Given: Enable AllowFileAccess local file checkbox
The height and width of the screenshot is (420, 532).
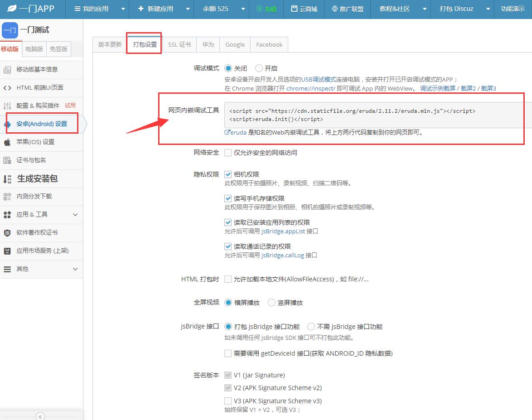Looking at the screenshot, I should pyautogui.click(x=228, y=279).
